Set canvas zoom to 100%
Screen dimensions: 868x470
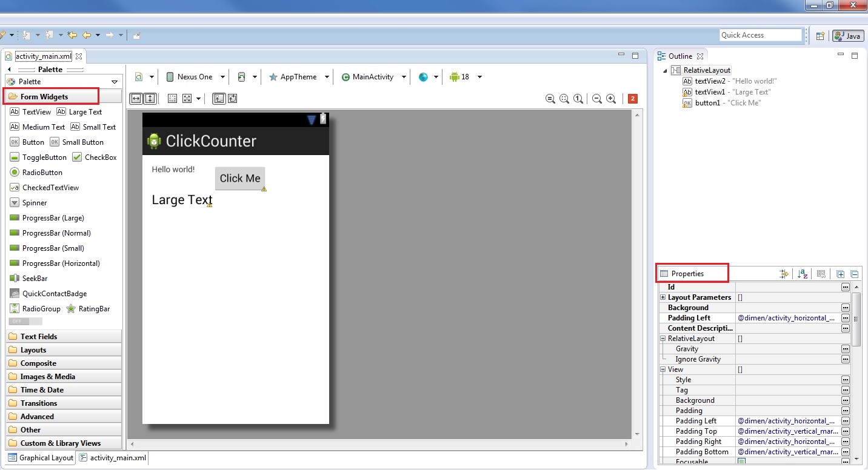coord(577,99)
